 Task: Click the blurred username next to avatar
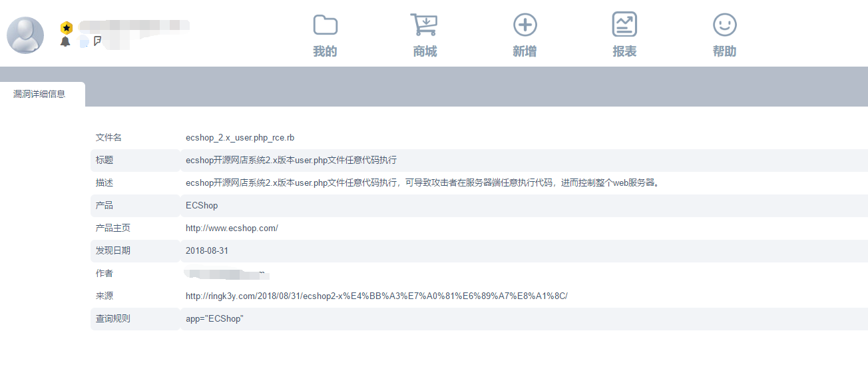point(133,27)
